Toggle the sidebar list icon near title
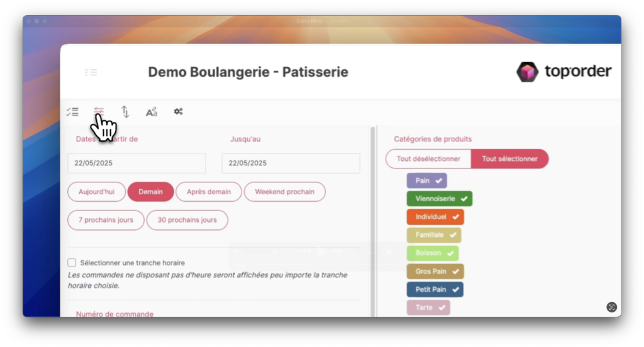Screen dimensions: 644x347 91,72
